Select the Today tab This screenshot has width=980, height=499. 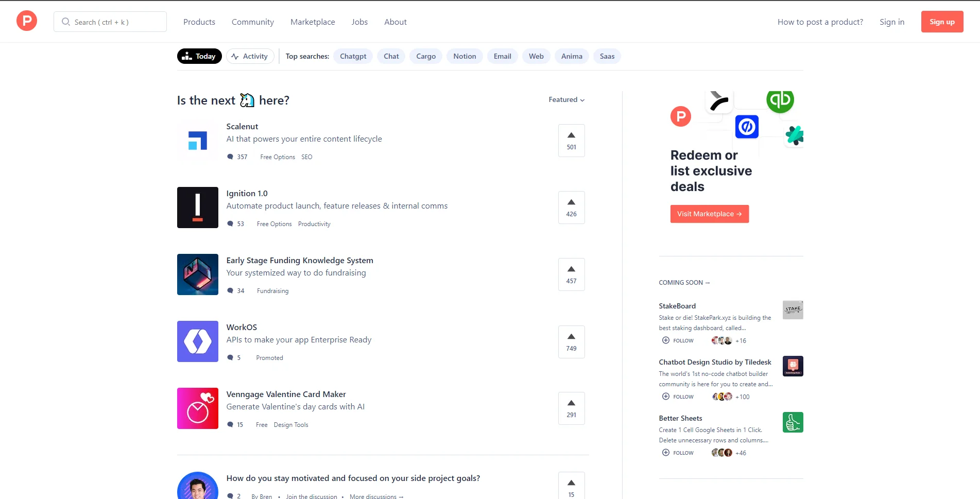point(199,56)
